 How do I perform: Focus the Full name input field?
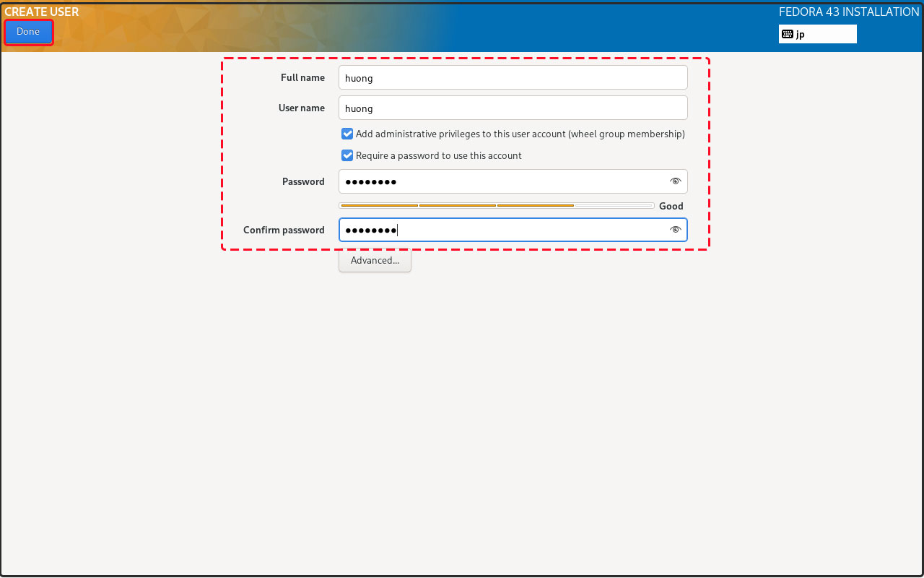point(513,78)
